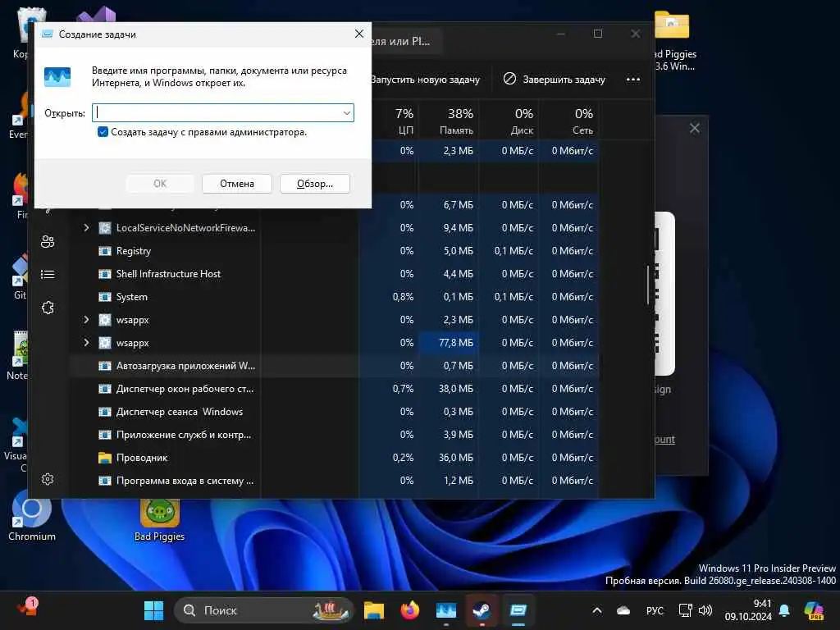Select Автозагрузка приложений W... process
This screenshot has width=840, height=630.
point(335,365)
